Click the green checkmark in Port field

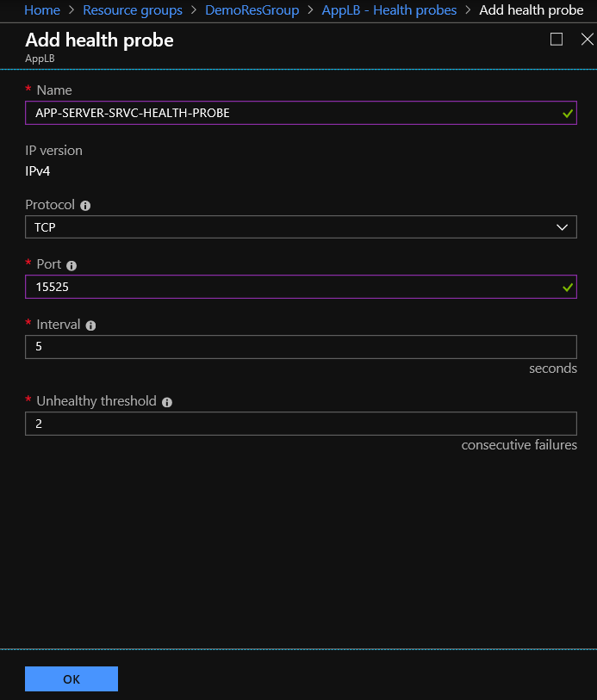pos(568,288)
